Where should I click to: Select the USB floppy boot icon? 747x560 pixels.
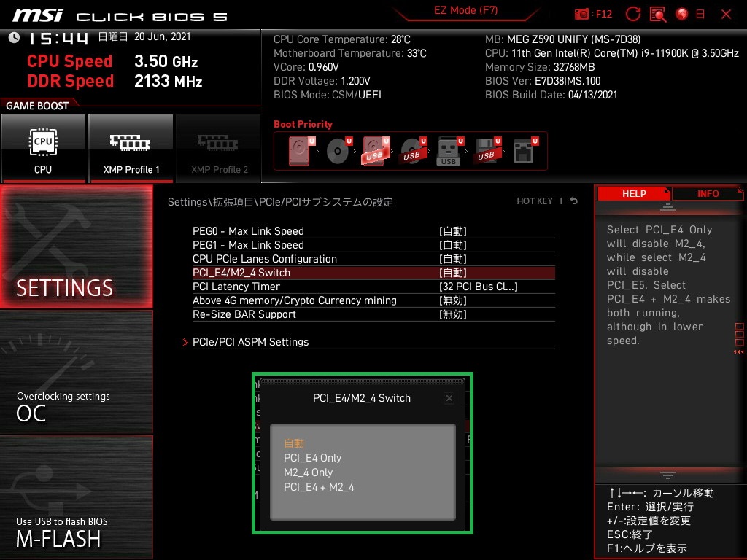(487, 151)
